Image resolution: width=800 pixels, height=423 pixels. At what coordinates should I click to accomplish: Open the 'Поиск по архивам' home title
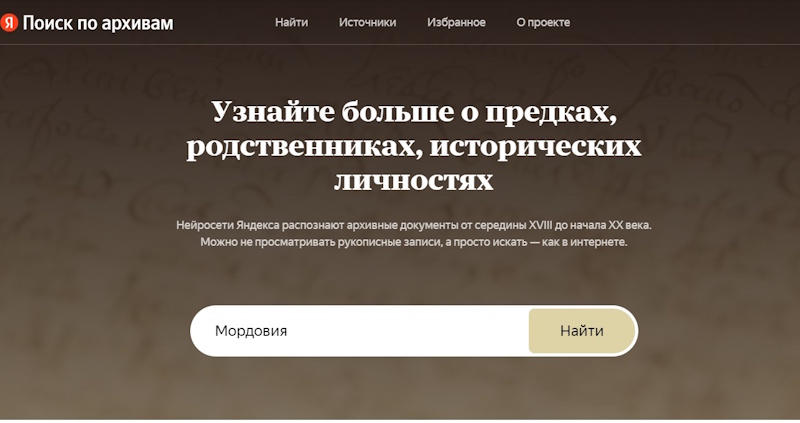[x=98, y=23]
